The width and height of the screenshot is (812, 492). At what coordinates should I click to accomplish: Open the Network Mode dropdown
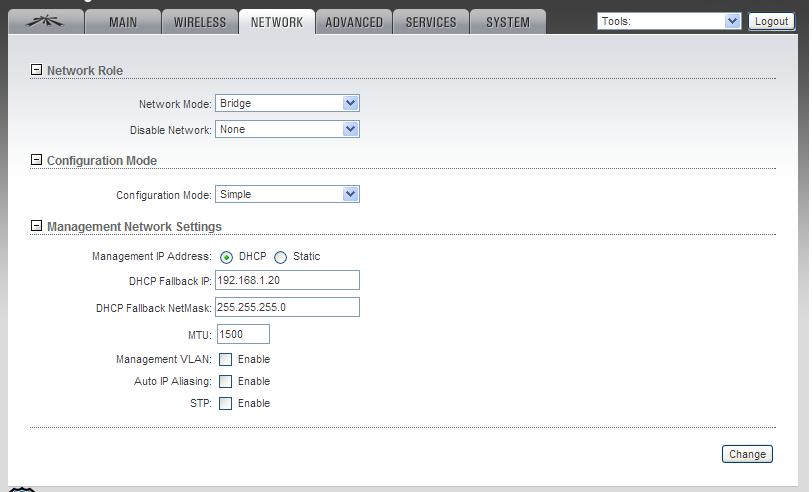287,103
